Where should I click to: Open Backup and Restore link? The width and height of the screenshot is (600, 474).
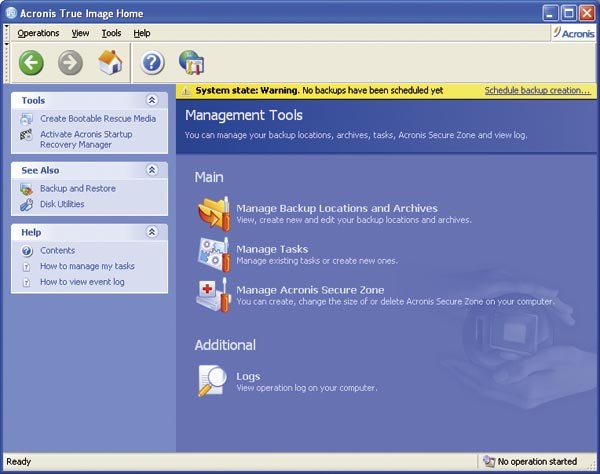pos(77,188)
